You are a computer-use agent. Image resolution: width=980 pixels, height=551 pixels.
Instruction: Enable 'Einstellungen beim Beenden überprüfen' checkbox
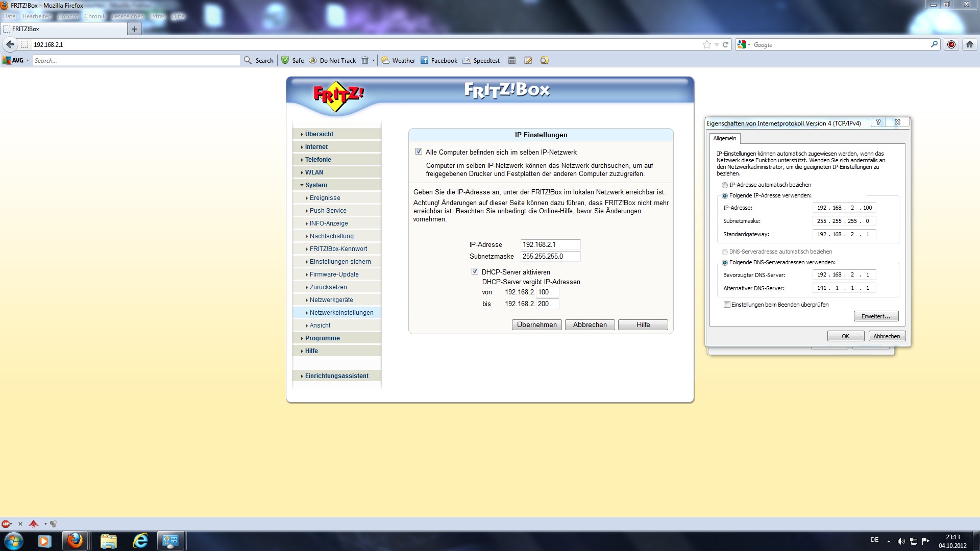point(727,305)
